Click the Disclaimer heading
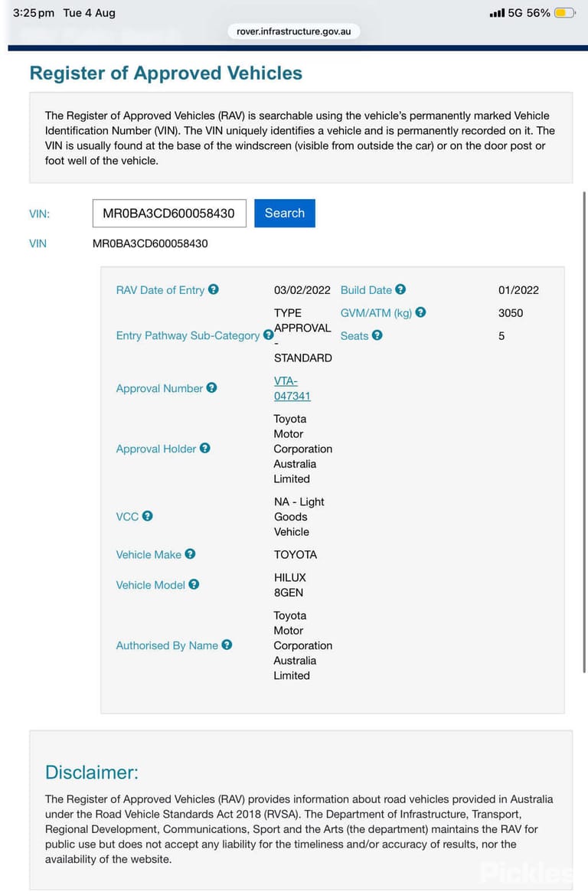The width and height of the screenshot is (588, 895). (x=92, y=773)
